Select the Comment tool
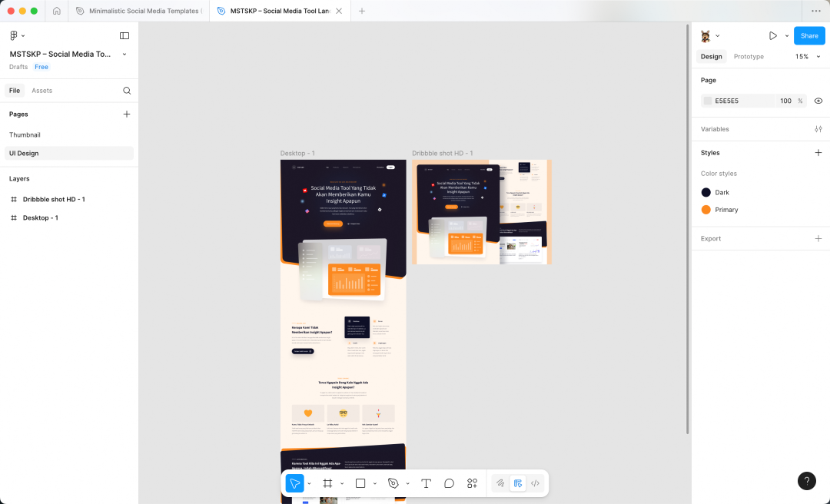This screenshot has width=830, height=504. (x=449, y=482)
